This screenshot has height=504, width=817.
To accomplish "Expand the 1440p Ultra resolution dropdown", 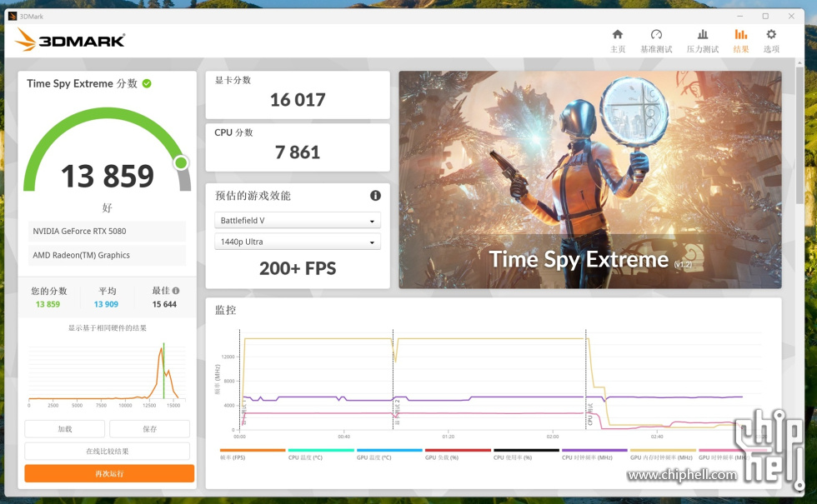I will click(x=298, y=242).
